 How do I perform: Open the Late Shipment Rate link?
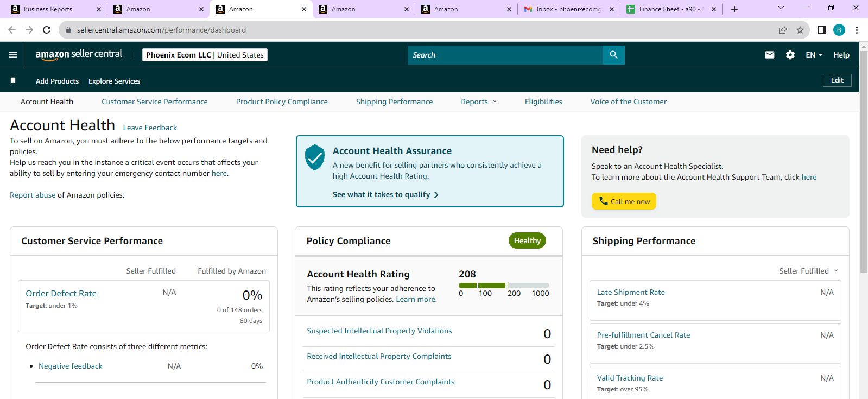tap(631, 292)
